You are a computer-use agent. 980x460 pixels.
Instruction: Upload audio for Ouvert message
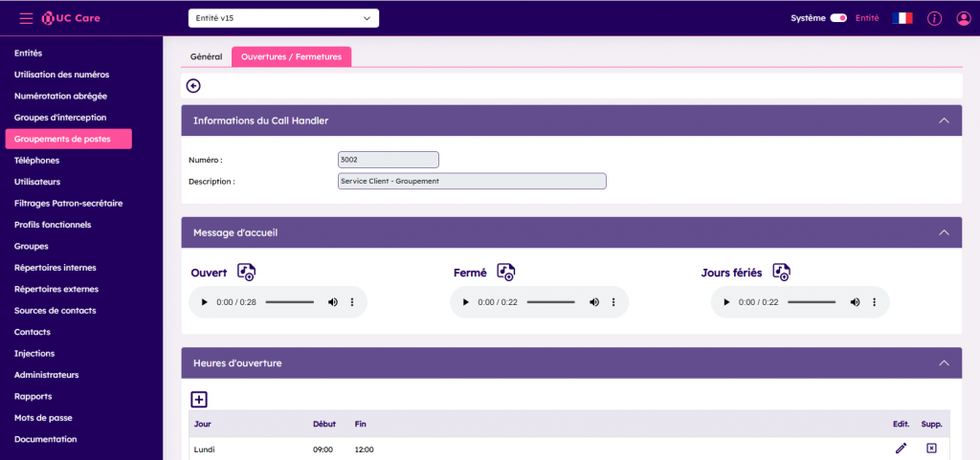[247, 273]
